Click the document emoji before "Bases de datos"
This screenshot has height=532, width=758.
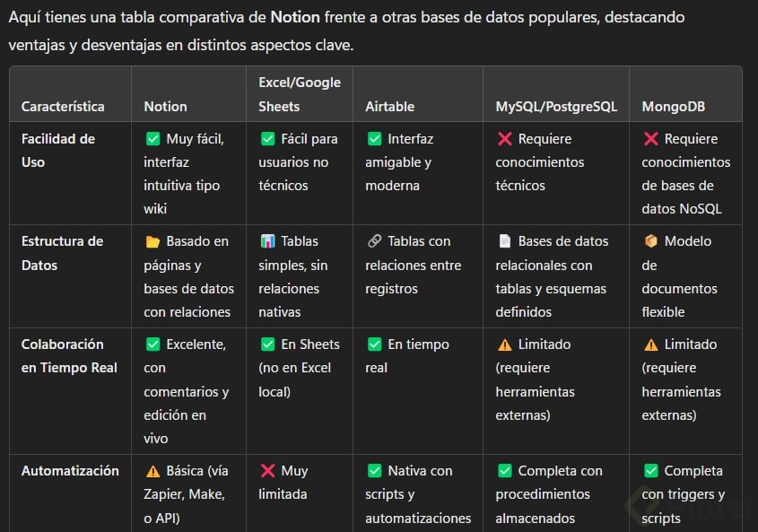(x=505, y=240)
